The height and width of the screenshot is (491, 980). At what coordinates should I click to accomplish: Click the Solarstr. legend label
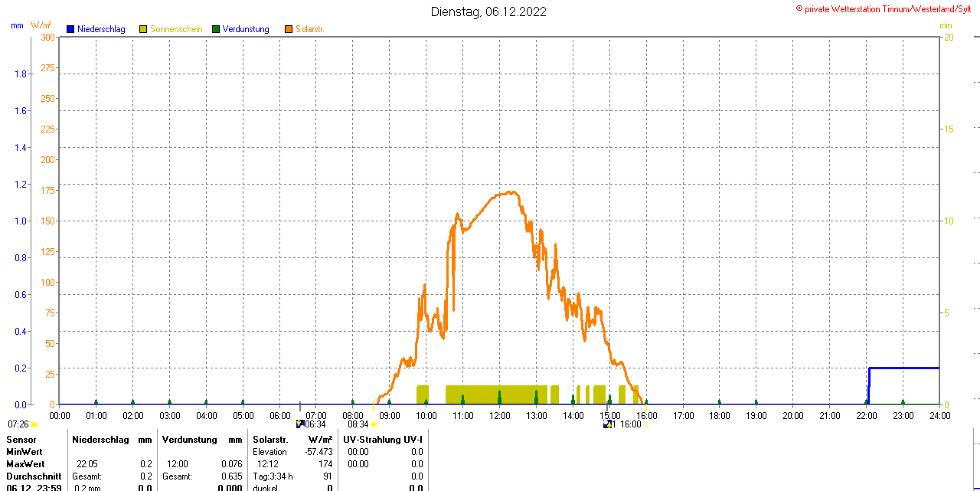[310, 29]
